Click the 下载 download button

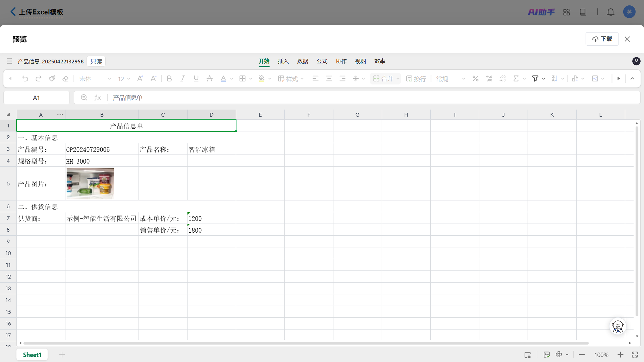pyautogui.click(x=602, y=39)
